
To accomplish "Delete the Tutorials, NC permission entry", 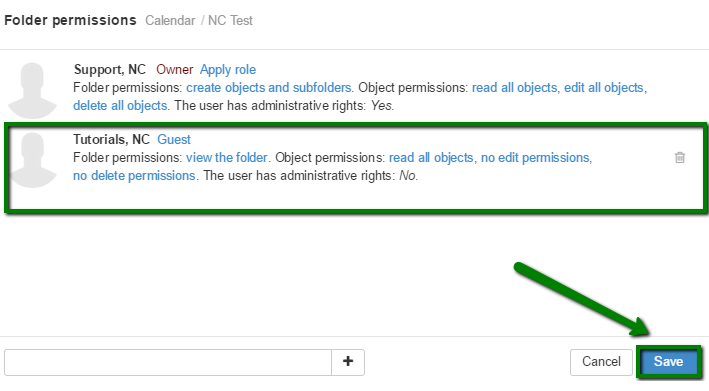I will pos(680,158).
